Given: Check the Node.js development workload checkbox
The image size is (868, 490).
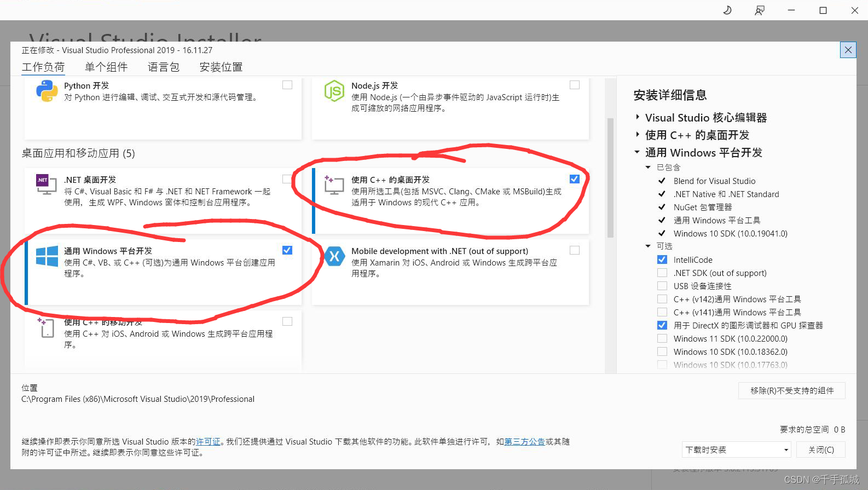Looking at the screenshot, I should pos(575,85).
